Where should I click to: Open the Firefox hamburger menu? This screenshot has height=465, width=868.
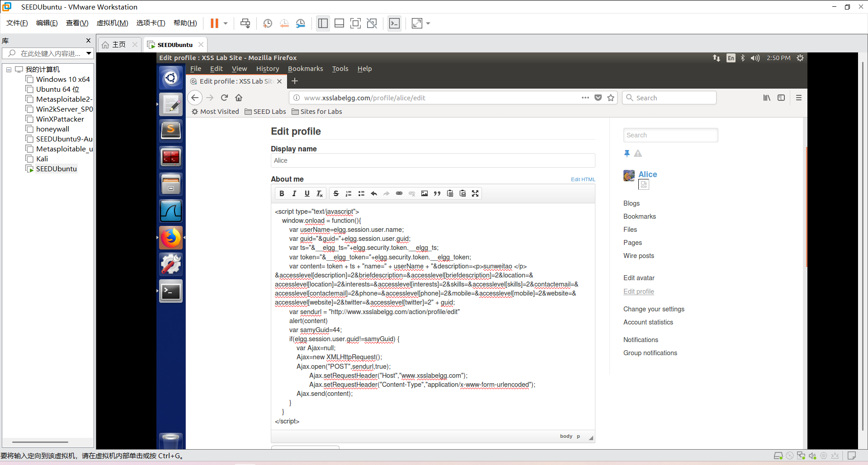(799, 98)
